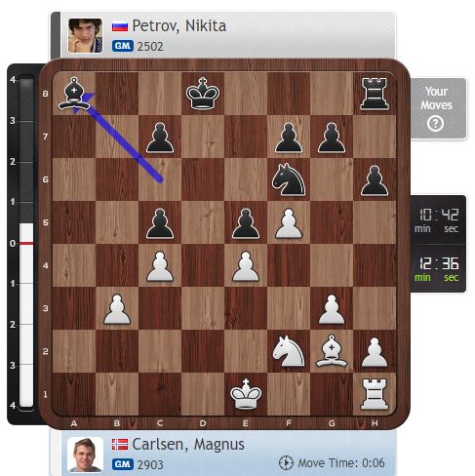This screenshot has width=475, height=476.
Task: Click the white pawn on f5
Action: pyautogui.click(x=289, y=223)
